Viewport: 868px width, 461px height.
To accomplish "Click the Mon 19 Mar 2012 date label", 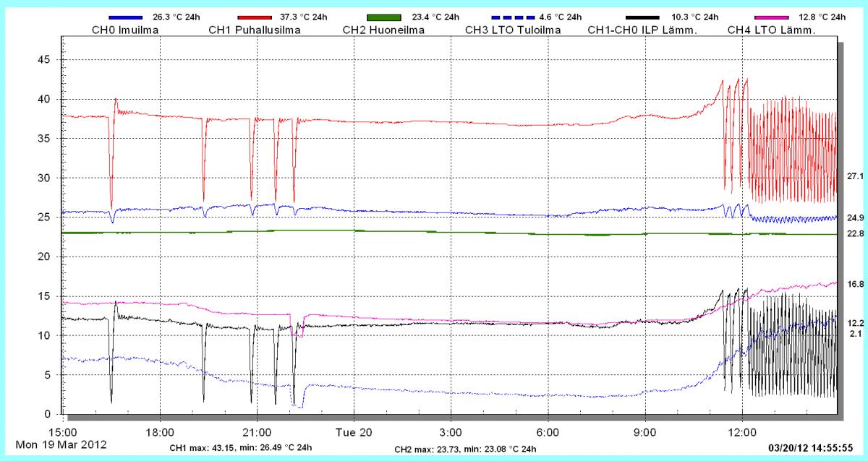I will pyautogui.click(x=61, y=444).
